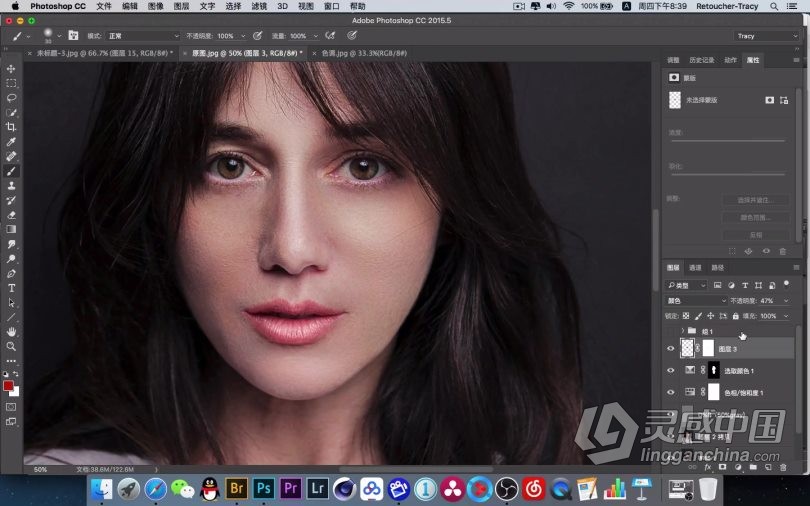The image size is (810, 506).
Task: Create new adjustment layer icon
Action: (738, 467)
